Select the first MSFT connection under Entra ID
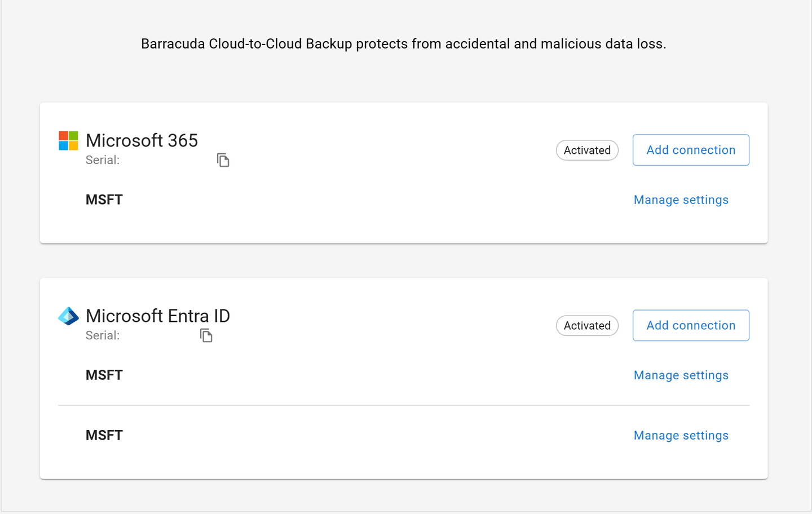812x514 pixels. pos(104,375)
